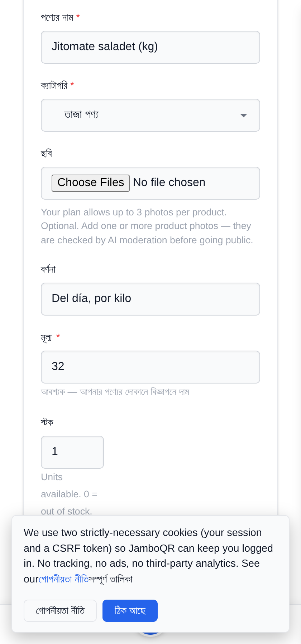Click the description field 'Del día, por kilo'
The height and width of the screenshot is (644, 301).
tap(150, 299)
